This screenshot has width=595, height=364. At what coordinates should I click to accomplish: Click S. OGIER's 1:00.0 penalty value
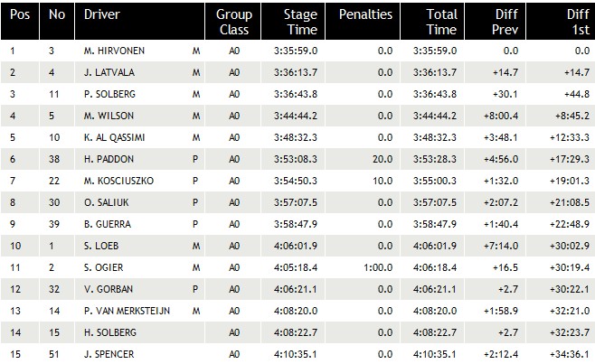tap(378, 267)
